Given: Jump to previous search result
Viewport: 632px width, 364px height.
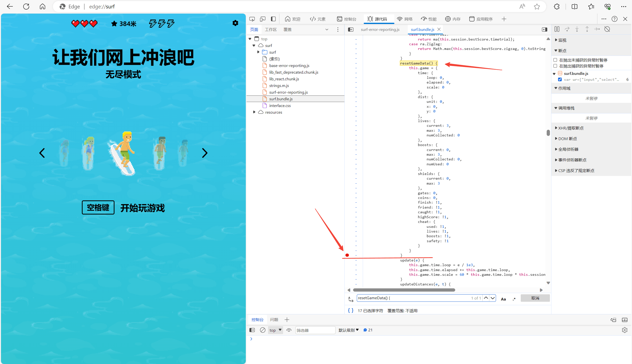Looking at the screenshot, I should click(x=486, y=298).
